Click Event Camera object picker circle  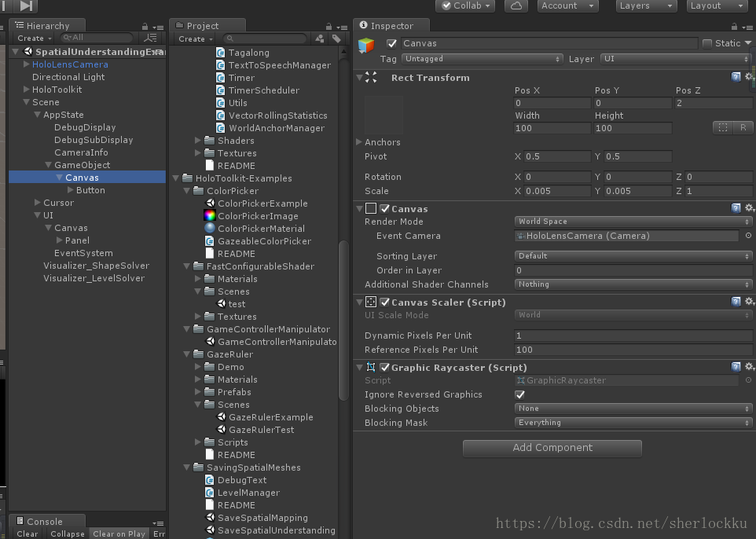coord(748,236)
